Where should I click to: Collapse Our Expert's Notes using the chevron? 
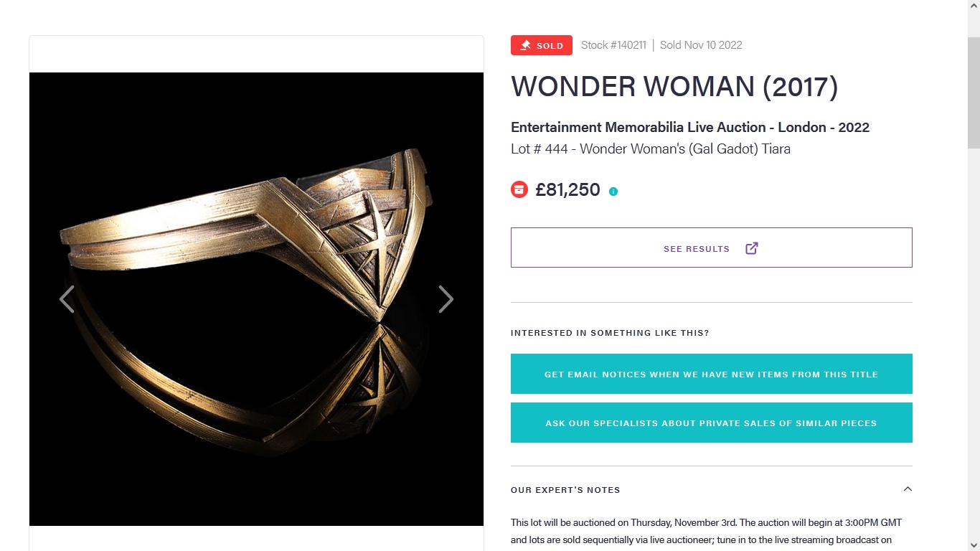click(908, 489)
